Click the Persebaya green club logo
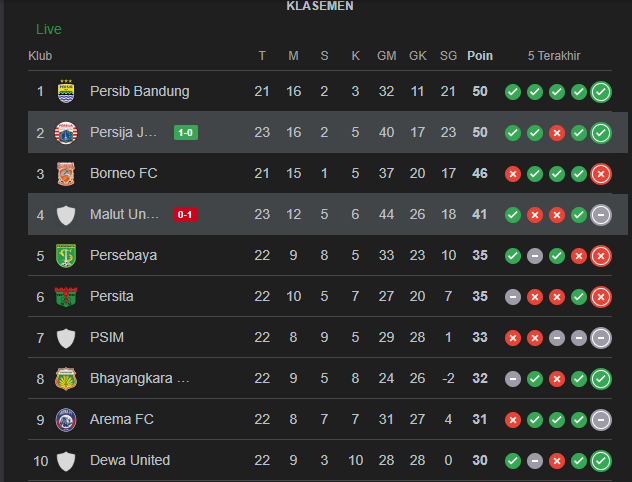Screen dimensions: 632x482 pyautogui.click(x=66, y=255)
